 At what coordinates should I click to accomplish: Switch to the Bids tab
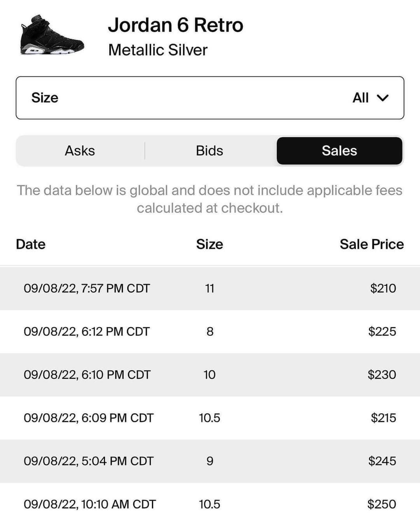click(210, 151)
